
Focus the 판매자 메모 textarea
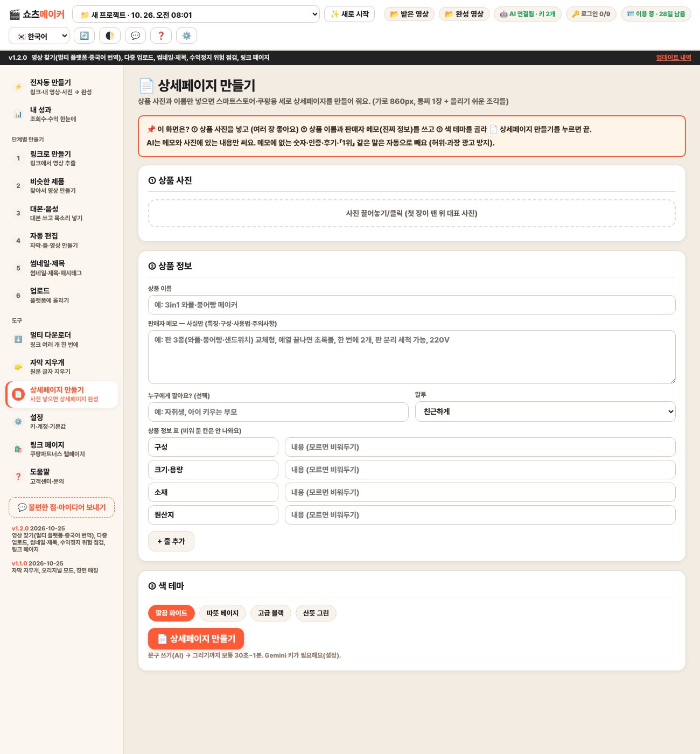point(412,357)
